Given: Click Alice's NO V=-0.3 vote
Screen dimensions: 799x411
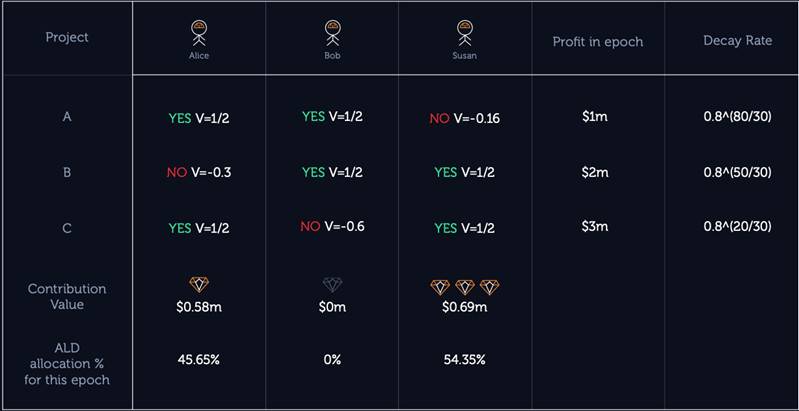Looking at the screenshot, I should point(199,173).
